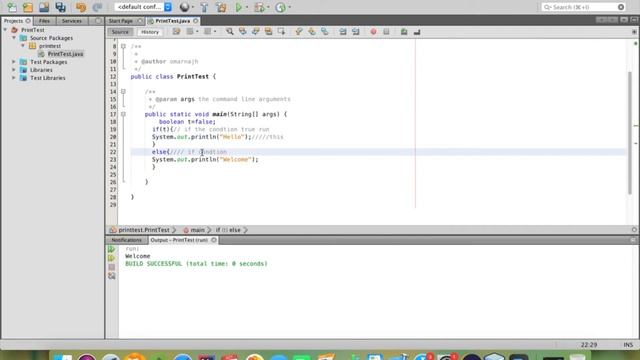The width and height of the screenshot is (640, 360).
Task: Toggle Rectangular Selection icon
Action: coord(281,32)
